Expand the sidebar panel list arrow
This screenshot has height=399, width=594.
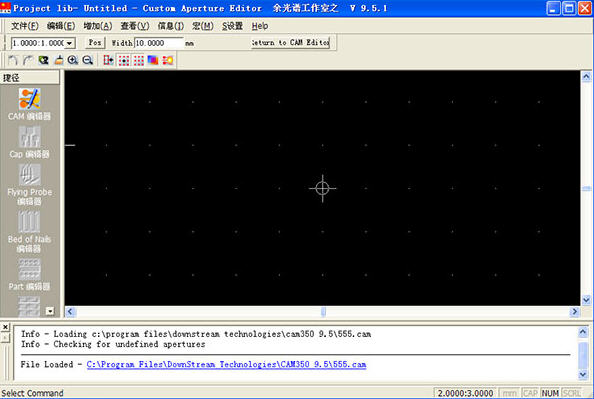pyautogui.click(x=50, y=311)
